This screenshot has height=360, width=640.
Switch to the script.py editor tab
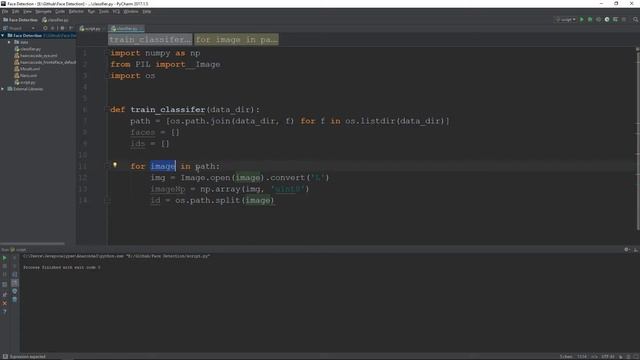(x=90, y=29)
